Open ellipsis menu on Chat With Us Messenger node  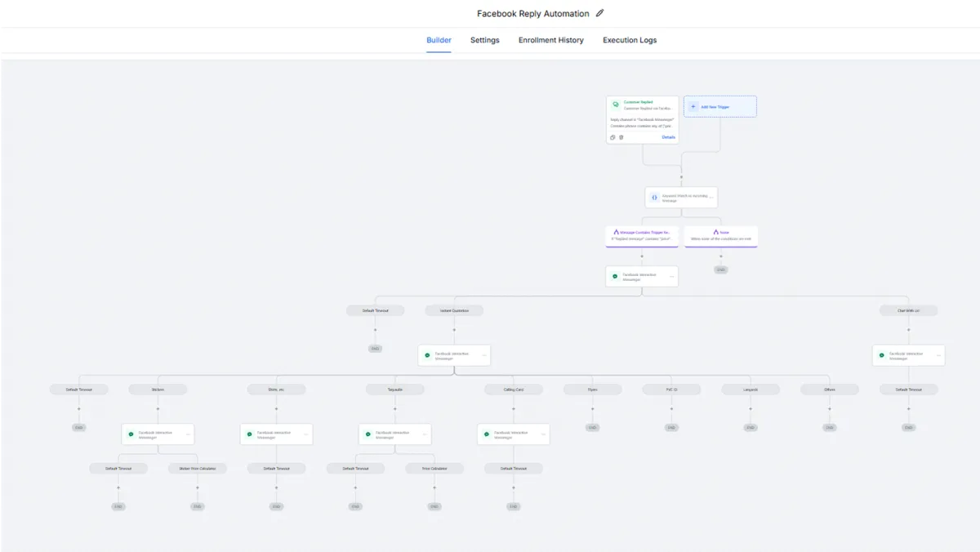click(x=939, y=355)
